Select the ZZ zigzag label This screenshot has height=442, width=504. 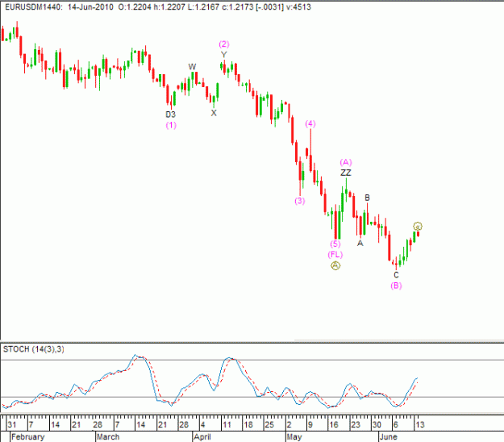coord(346,173)
